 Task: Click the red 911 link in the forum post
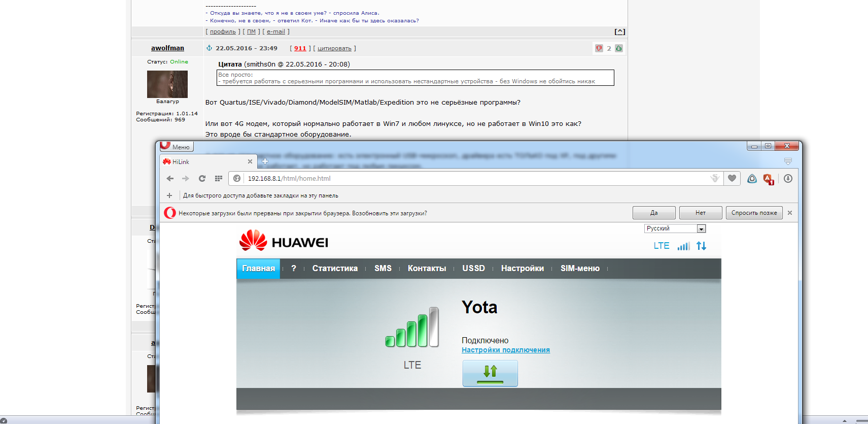(x=300, y=48)
